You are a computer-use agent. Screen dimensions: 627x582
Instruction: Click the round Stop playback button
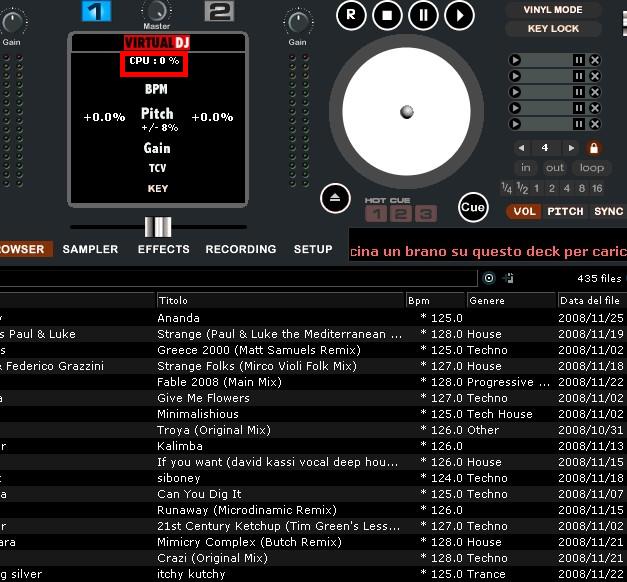[387, 14]
